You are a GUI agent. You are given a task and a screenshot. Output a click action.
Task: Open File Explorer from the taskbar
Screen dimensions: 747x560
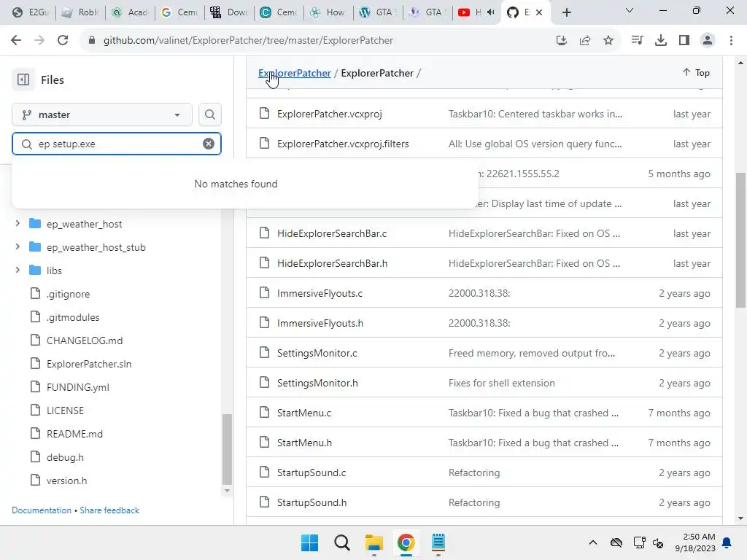[x=374, y=542]
